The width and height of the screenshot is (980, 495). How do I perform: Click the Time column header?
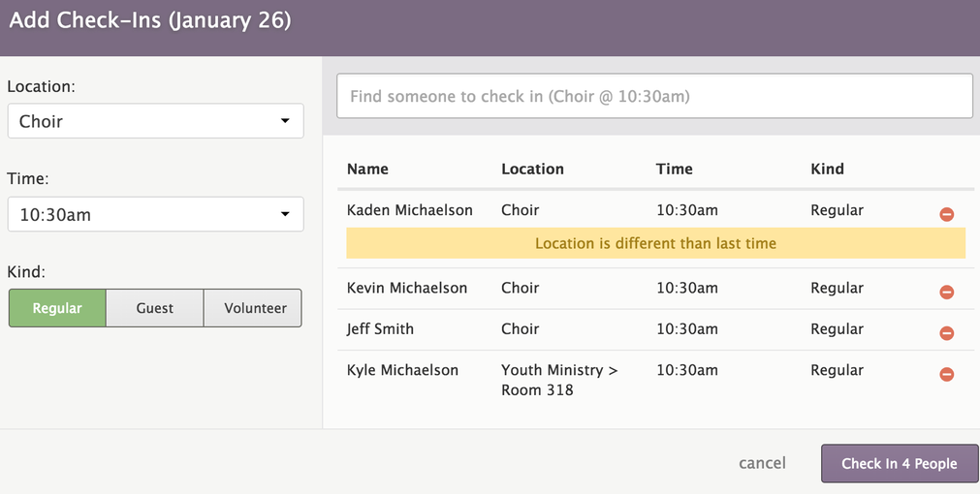pyautogui.click(x=674, y=169)
